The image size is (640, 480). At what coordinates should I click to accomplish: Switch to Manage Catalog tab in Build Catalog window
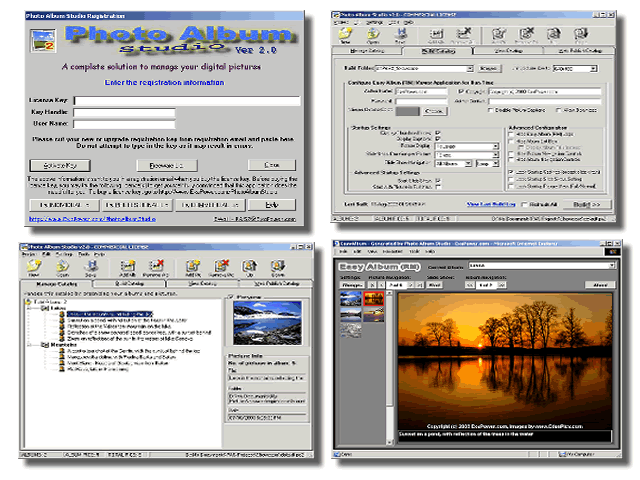point(367,51)
